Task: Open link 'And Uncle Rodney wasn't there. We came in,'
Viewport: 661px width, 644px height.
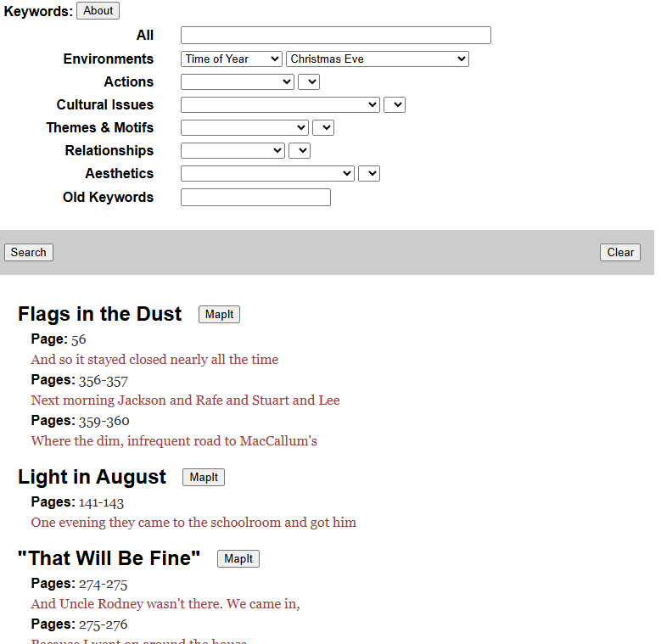Action: pyautogui.click(x=165, y=603)
